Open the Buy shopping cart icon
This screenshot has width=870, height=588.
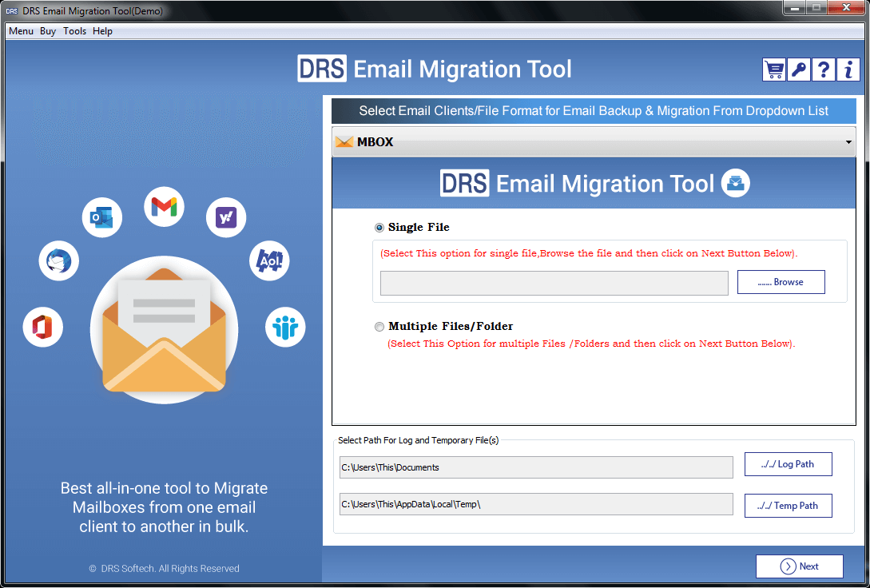click(x=773, y=70)
